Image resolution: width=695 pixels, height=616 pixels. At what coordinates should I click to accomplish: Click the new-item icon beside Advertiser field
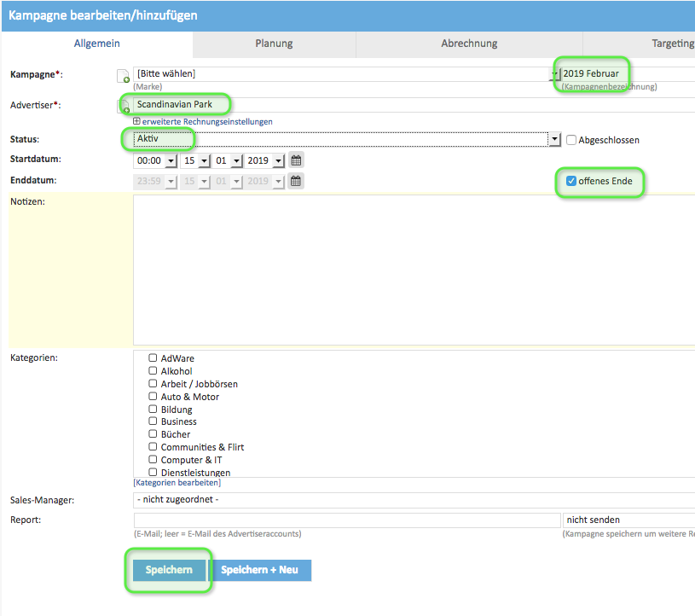coord(123,107)
